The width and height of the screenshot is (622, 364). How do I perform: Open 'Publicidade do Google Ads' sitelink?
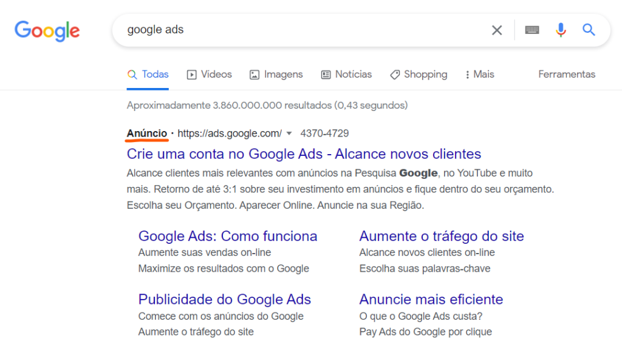[225, 300]
